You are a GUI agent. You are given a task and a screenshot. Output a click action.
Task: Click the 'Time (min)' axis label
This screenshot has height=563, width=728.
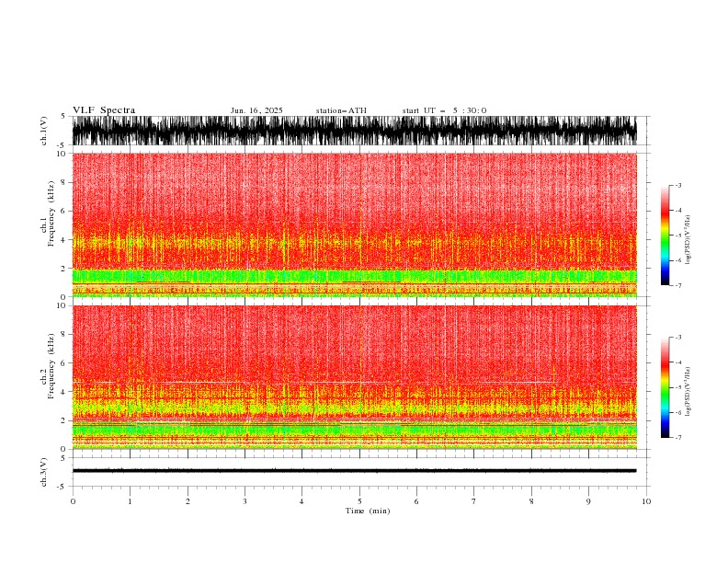click(368, 511)
